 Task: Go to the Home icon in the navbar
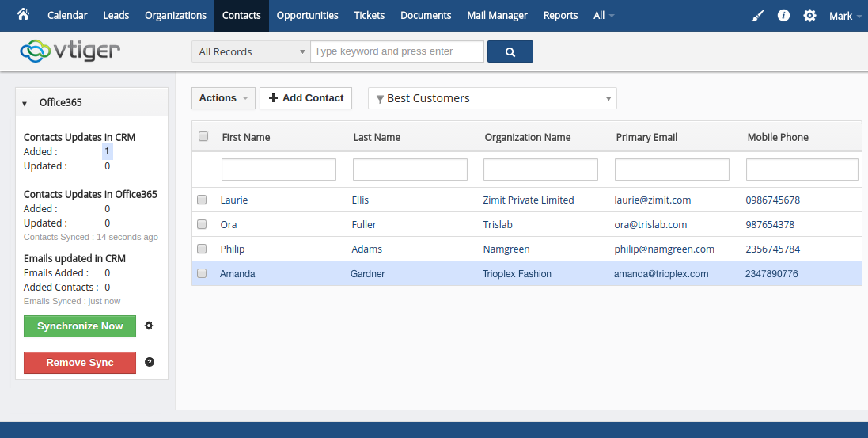tap(23, 14)
